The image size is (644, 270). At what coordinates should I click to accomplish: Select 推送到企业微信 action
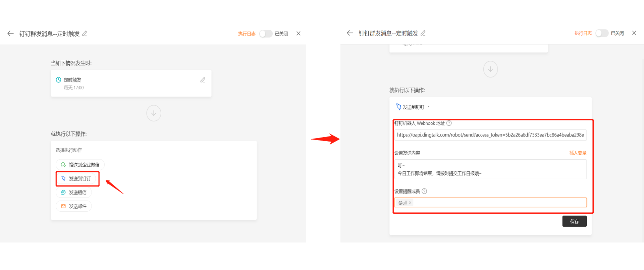(x=80, y=165)
